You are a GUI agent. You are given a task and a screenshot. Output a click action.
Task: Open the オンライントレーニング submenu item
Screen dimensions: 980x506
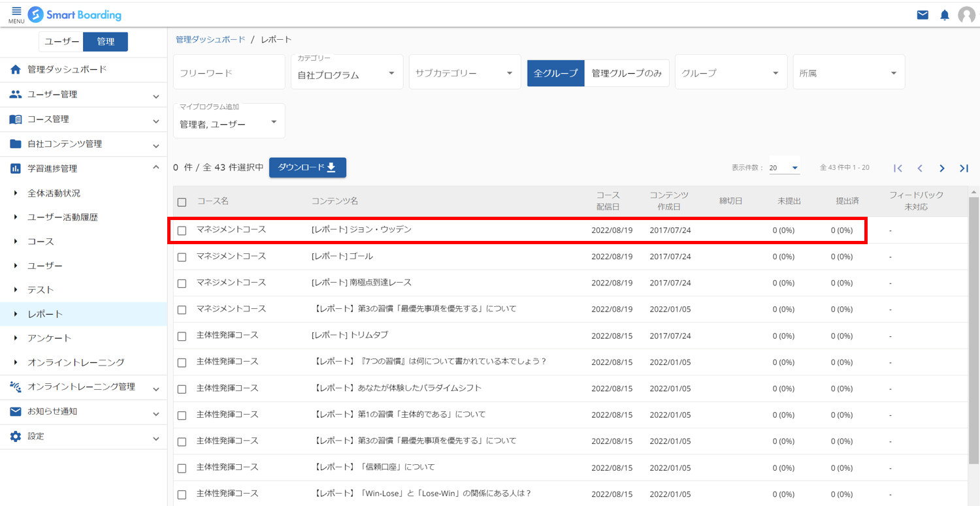(76, 362)
